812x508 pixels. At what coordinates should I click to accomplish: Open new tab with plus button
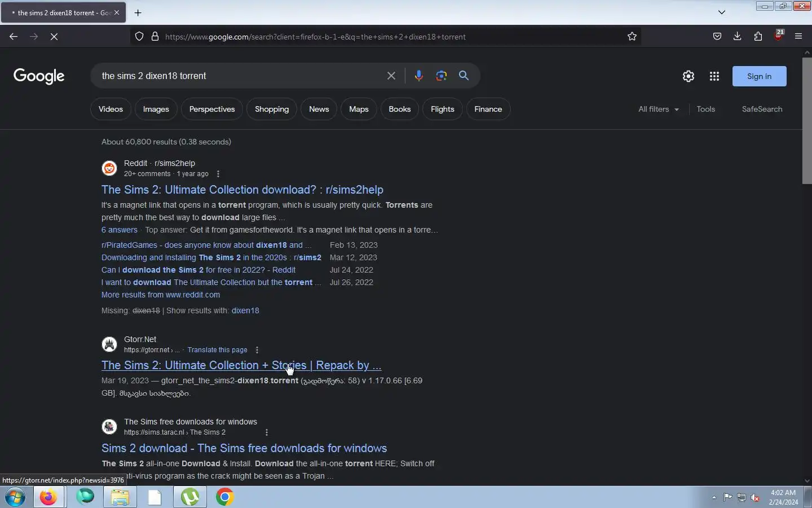pos(138,12)
